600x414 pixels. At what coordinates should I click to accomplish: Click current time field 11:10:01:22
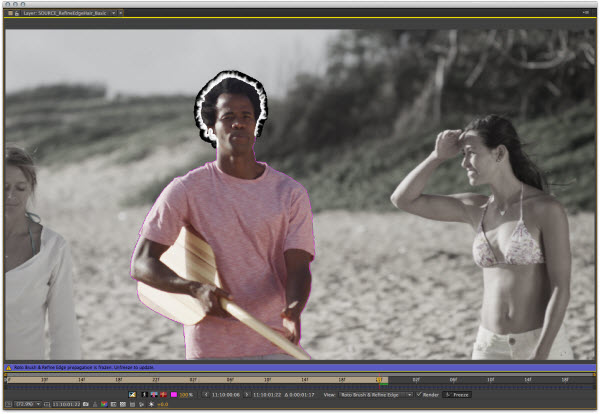coord(66,404)
